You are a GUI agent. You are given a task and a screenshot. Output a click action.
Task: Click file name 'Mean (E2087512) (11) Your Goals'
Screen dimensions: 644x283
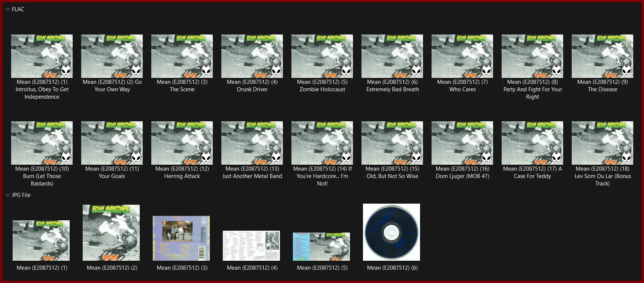(x=112, y=172)
